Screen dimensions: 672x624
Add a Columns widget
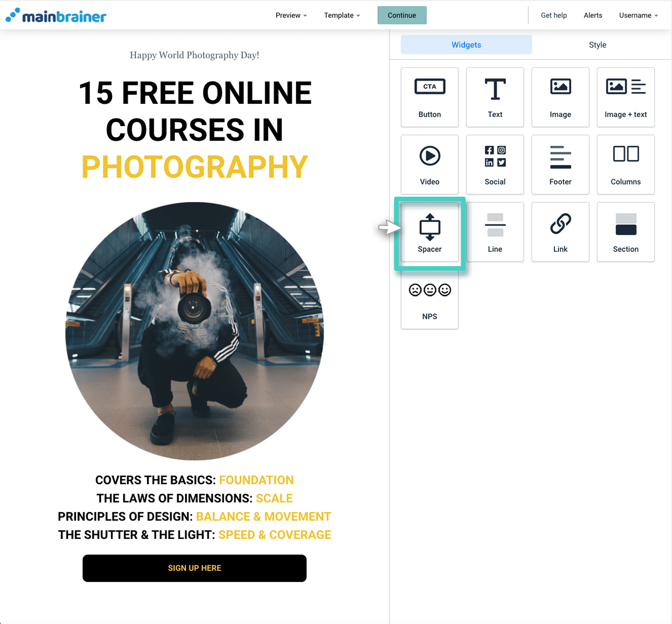click(x=625, y=165)
